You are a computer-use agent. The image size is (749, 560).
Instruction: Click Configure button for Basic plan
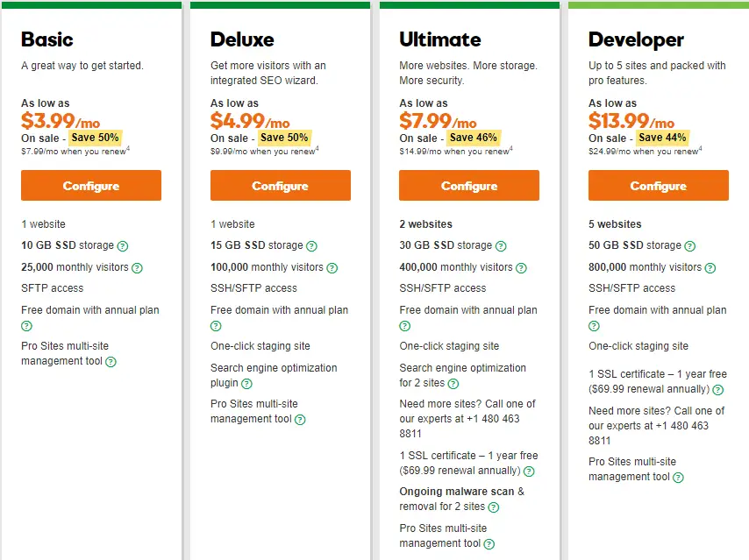90,185
